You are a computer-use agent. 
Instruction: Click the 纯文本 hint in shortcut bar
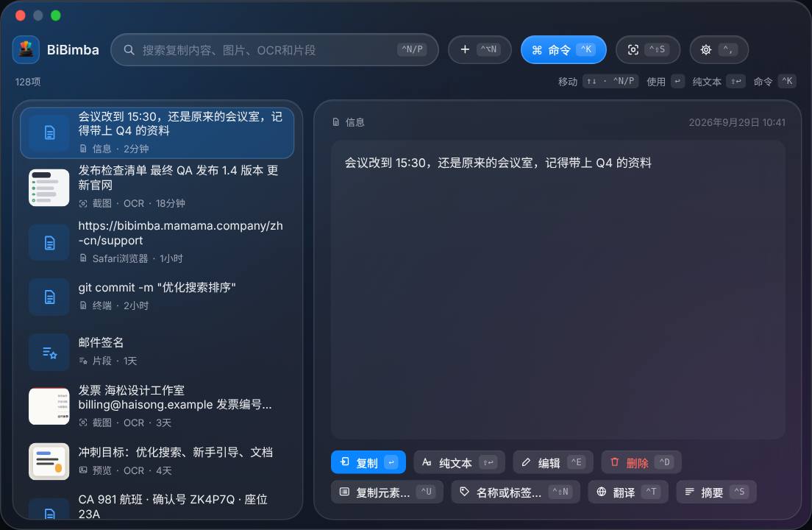pos(719,81)
